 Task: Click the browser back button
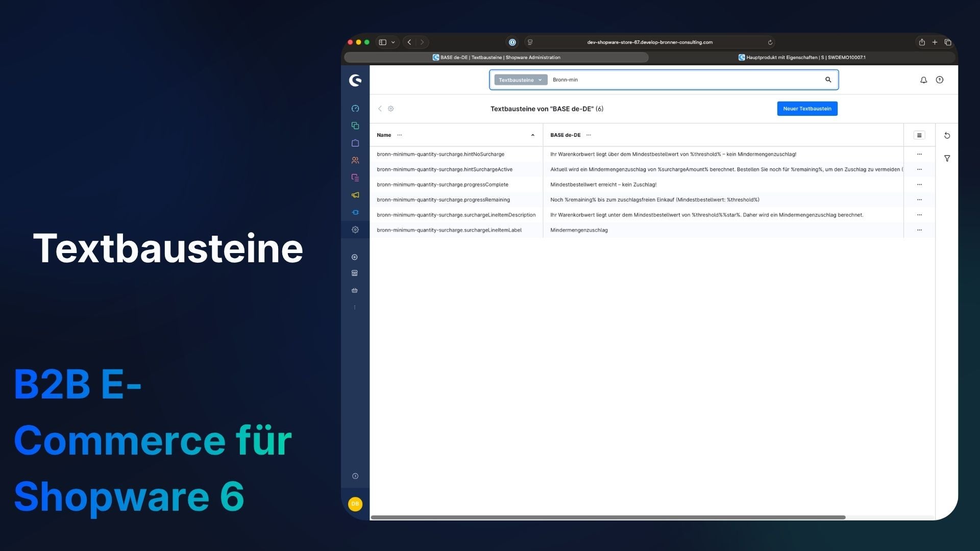[409, 42]
